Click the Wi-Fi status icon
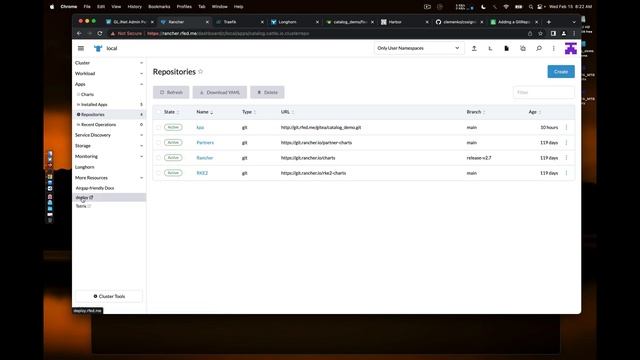 tap(506, 7)
